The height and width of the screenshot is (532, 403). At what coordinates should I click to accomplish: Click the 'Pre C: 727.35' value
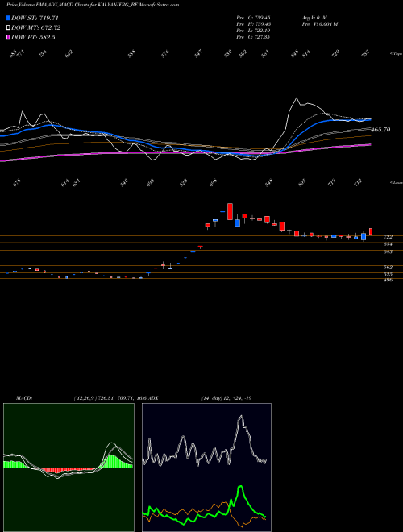pos(253,37)
